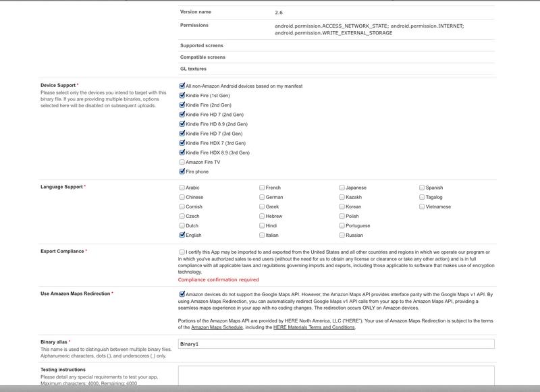Click the 'GL textures' row label
Image resolution: width=540 pixels, height=392 pixels.
point(193,69)
